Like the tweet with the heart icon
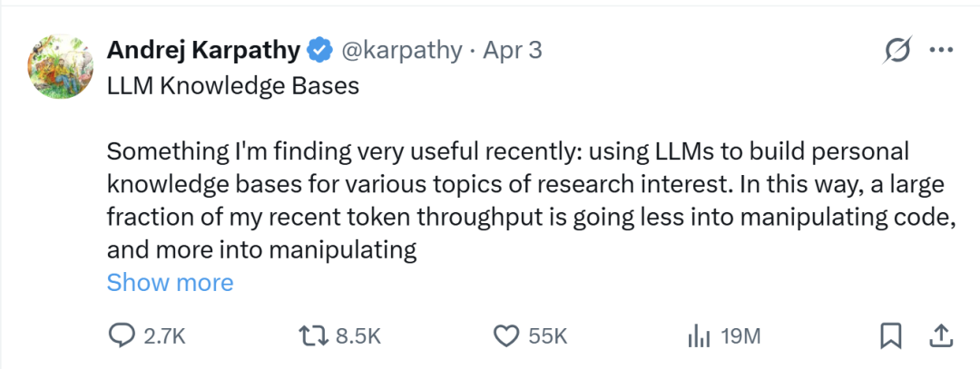 [x=505, y=336]
